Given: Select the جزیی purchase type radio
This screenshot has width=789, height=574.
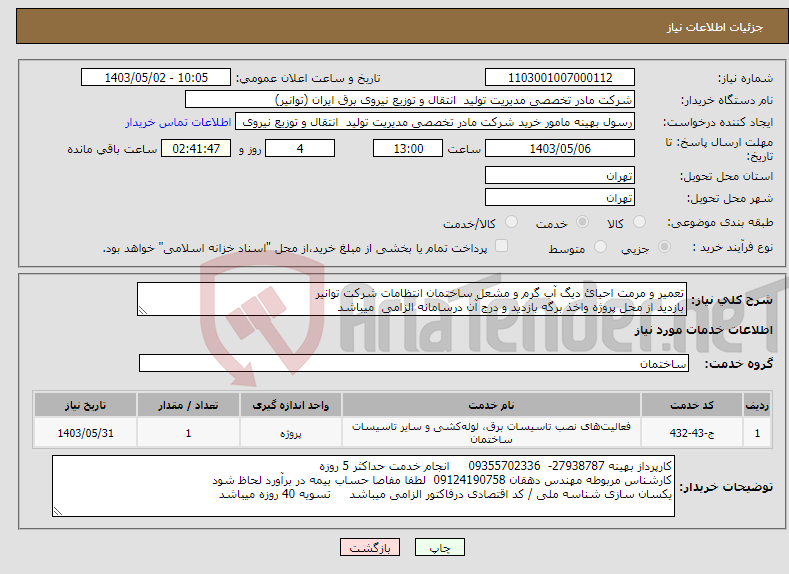Looking at the screenshot, I should pos(664,247).
